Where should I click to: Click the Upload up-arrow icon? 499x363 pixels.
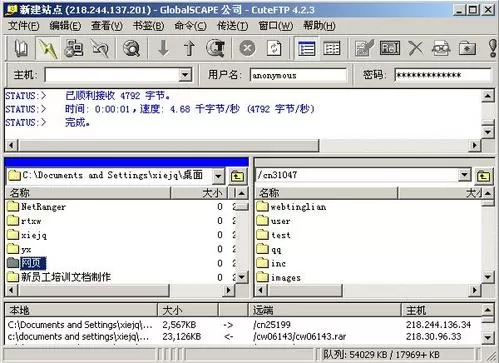click(x=189, y=49)
